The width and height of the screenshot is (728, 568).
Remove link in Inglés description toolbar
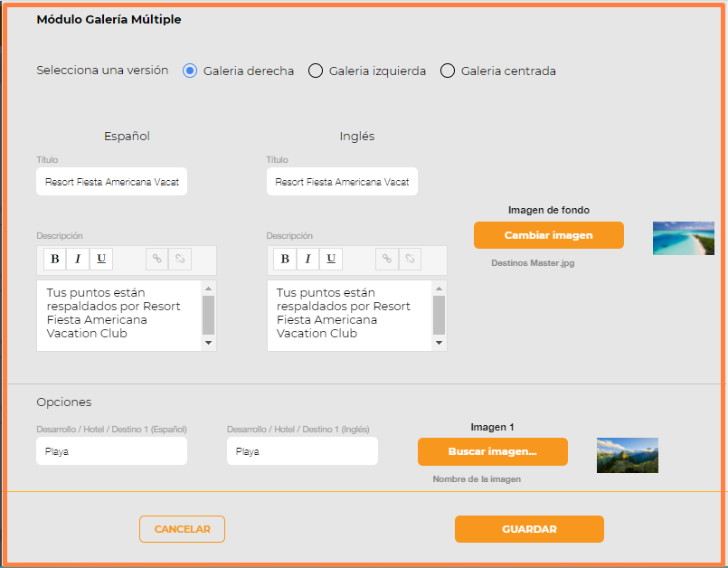pyautogui.click(x=410, y=259)
